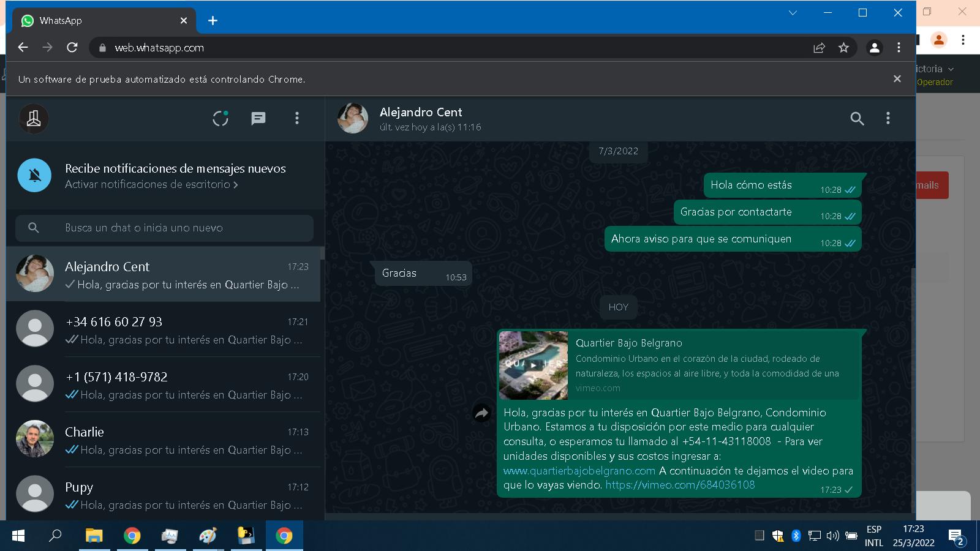Open tab search chevron in Chrome title bar
Screen dimensions: 980x551
793,13
